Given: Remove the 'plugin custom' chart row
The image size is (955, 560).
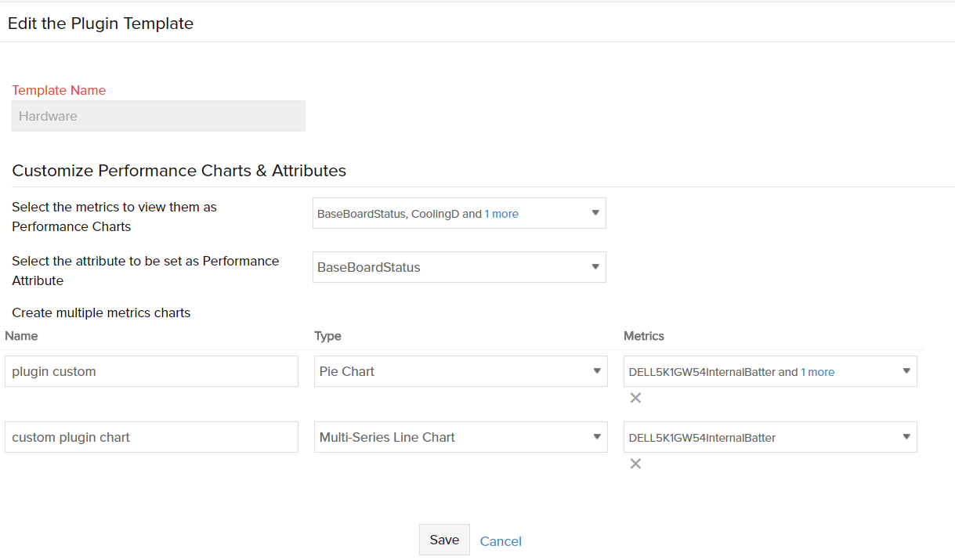Looking at the screenshot, I should (x=635, y=398).
